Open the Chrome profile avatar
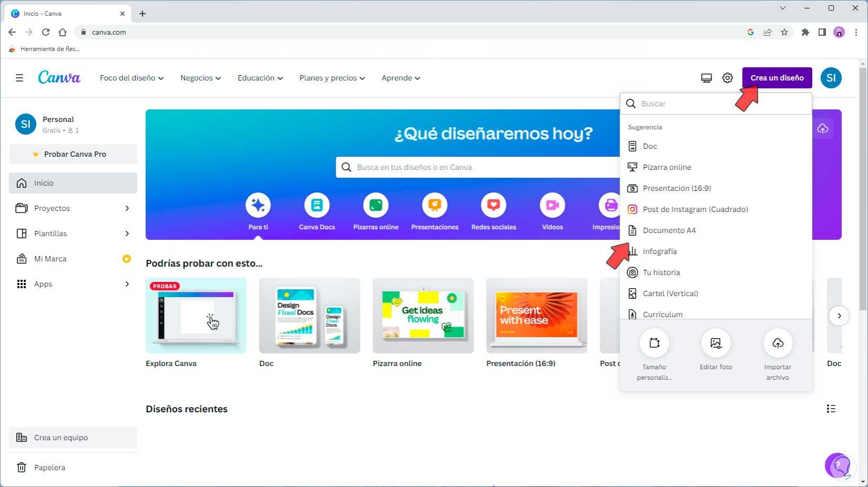The height and width of the screenshot is (487, 868). coord(839,32)
